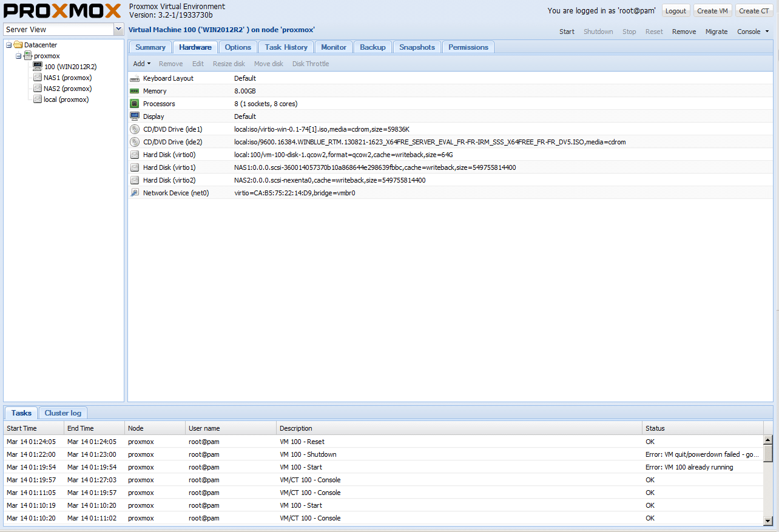Select the 'VM 100 - Reset' task row
Image resolution: width=779 pixels, height=532 pixels.
[383, 442]
